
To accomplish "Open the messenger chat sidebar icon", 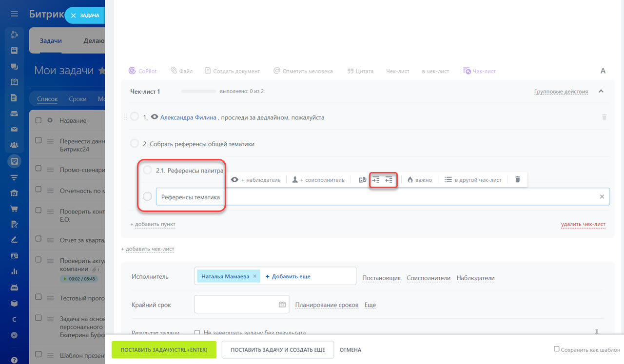I will point(14,66).
